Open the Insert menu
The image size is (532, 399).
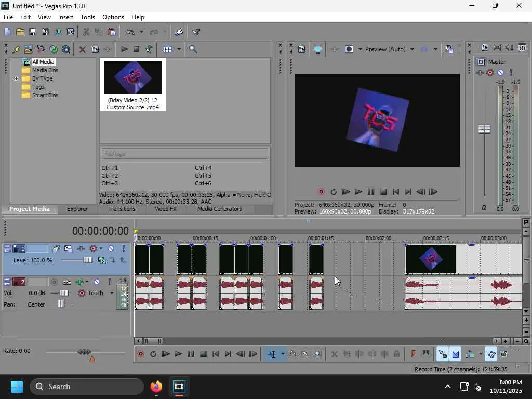point(65,17)
